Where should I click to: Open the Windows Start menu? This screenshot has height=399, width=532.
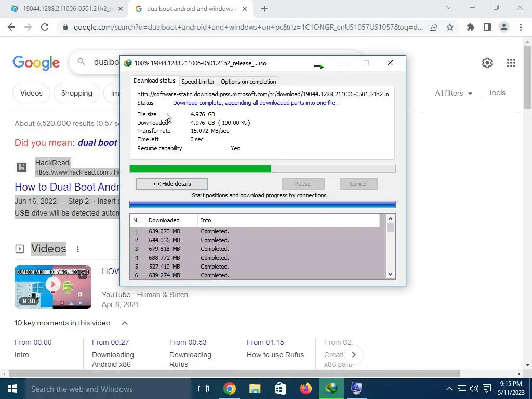tap(12, 389)
